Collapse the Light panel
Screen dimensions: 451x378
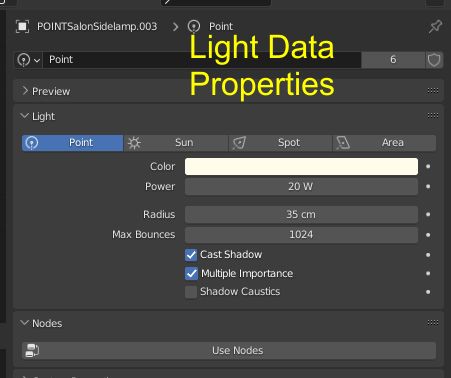point(24,116)
